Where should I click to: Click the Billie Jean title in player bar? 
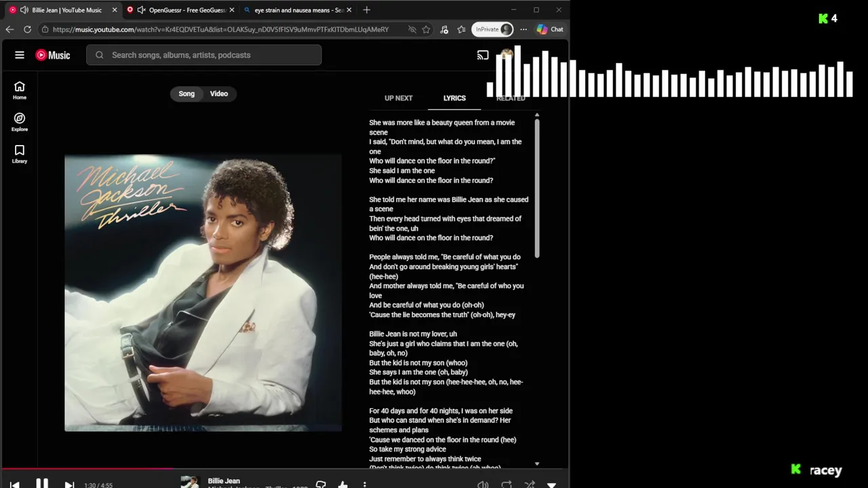coord(224,481)
